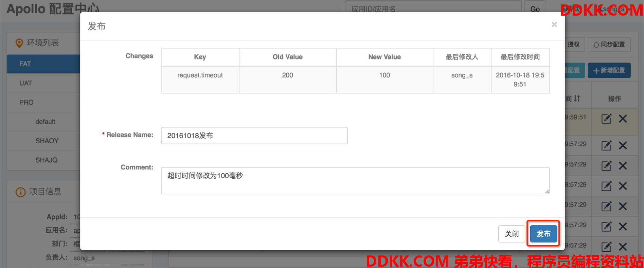644x268 pixels.
Task: Click the edit icon in highlighted first row
Action: [x=606, y=119]
